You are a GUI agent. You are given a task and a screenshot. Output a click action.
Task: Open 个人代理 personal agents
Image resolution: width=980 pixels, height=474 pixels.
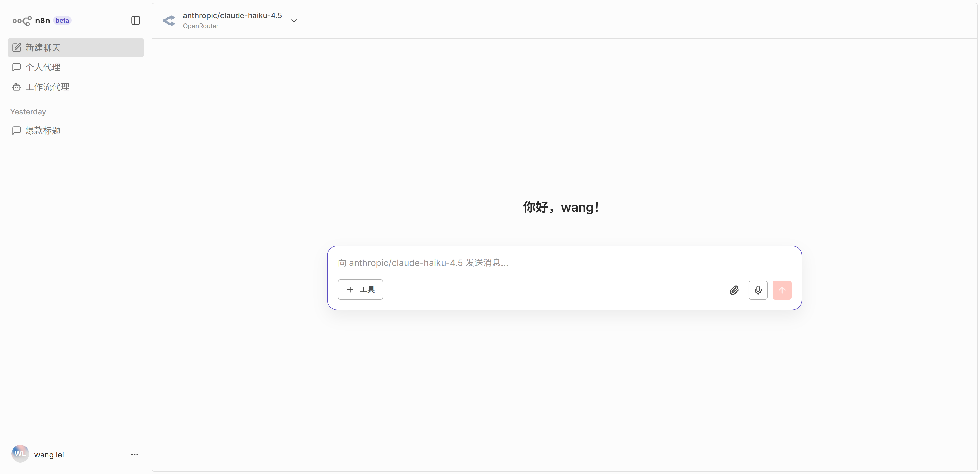point(43,67)
